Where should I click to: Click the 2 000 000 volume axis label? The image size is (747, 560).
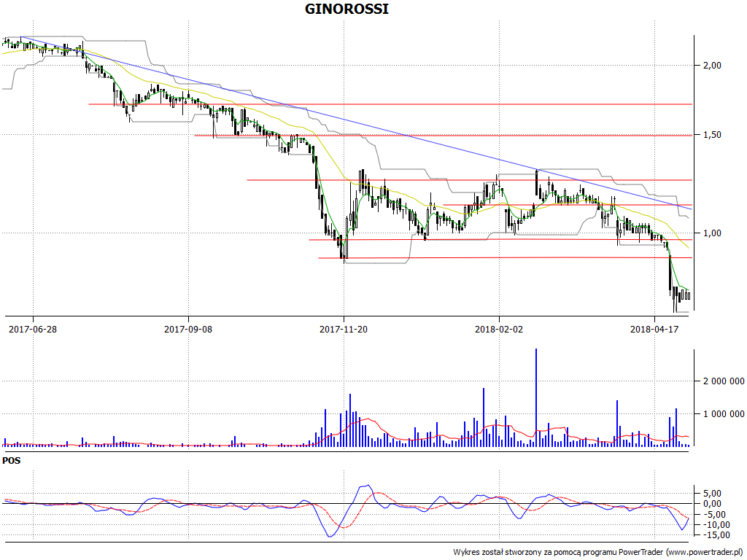pyautogui.click(x=724, y=381)
